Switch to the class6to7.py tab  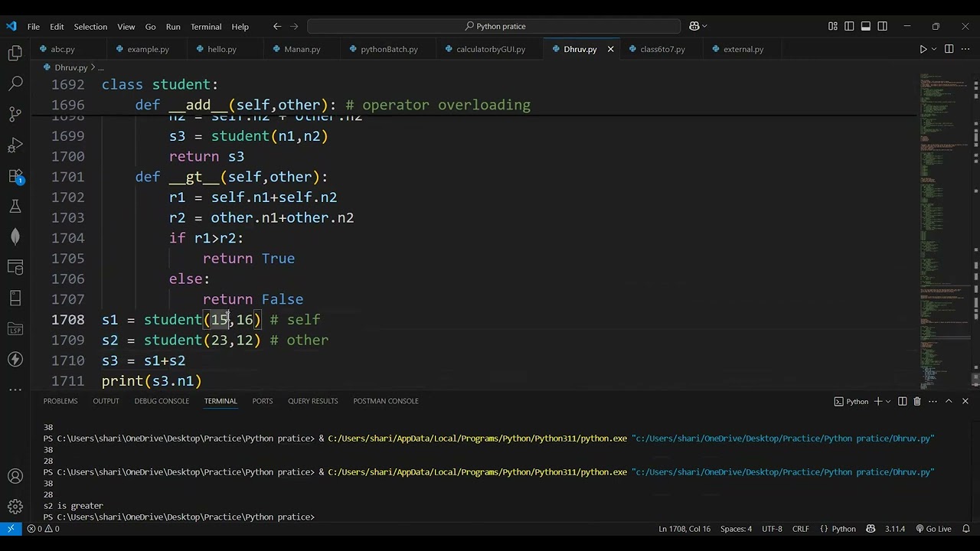pos(662,49)
